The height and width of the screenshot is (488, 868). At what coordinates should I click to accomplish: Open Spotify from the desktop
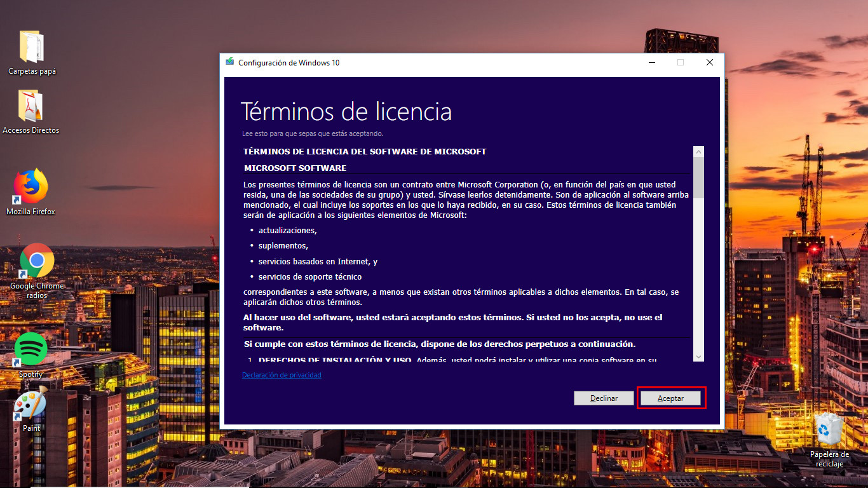click(x=29, y=349)
